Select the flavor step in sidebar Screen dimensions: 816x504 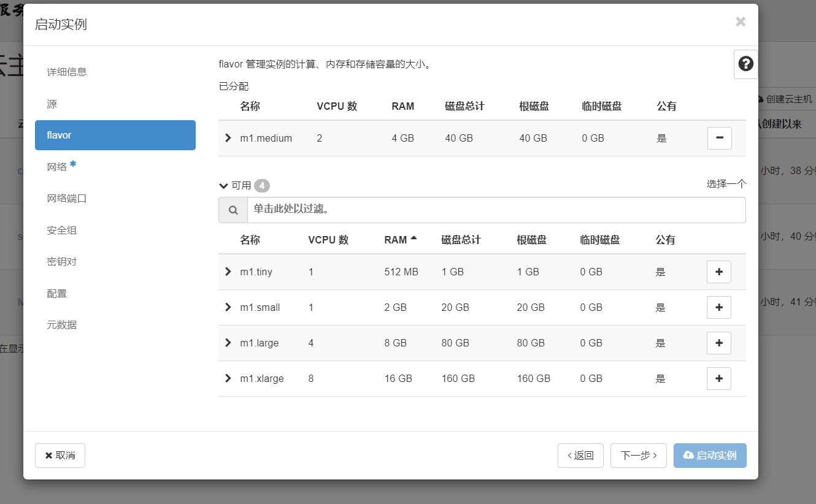click(x=115, y=135)
